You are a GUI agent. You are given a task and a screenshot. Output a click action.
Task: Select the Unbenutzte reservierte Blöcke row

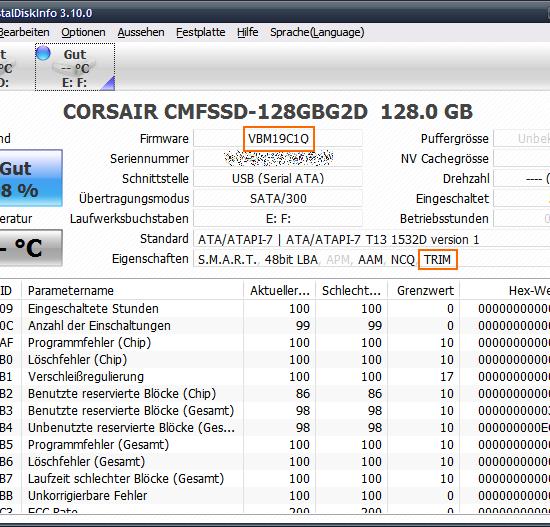[x=275, y=427]
